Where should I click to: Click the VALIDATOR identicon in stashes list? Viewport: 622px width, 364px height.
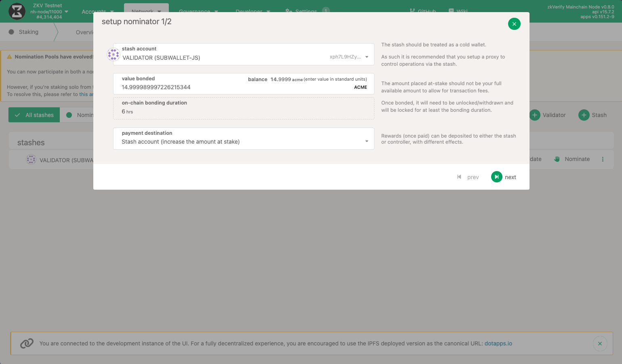31,160
